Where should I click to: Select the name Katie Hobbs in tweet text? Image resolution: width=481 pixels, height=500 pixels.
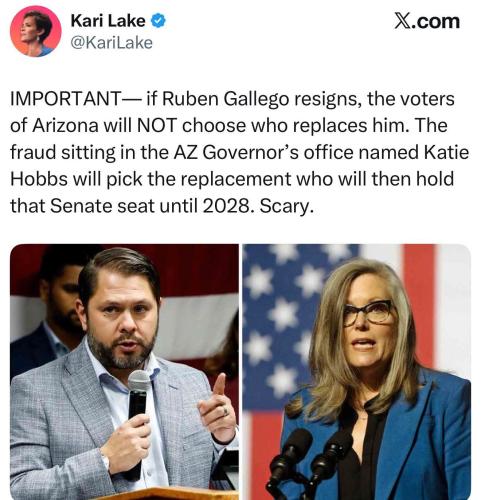click(x=239, y=166)
